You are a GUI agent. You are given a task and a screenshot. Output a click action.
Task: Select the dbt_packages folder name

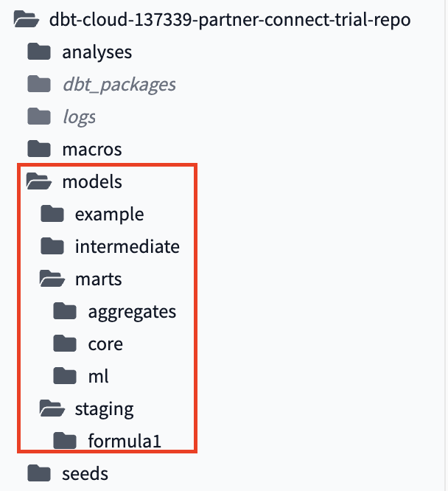click(x=119, y=85)
